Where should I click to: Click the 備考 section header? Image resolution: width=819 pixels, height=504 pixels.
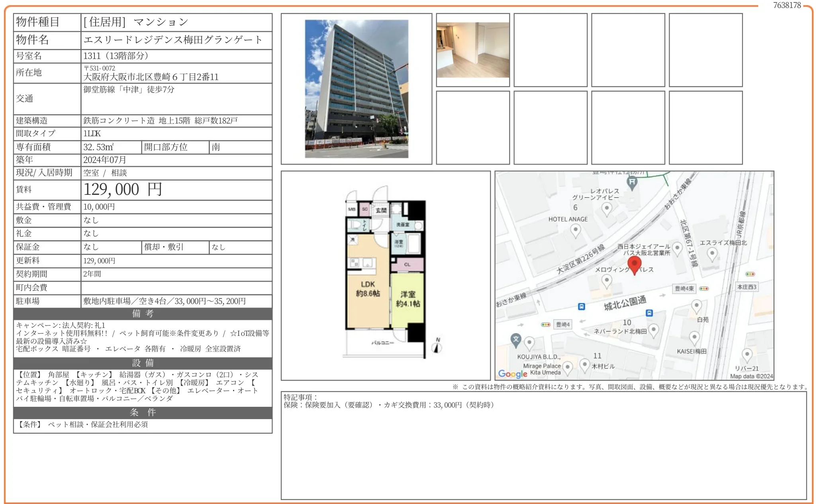pos(143,314)
